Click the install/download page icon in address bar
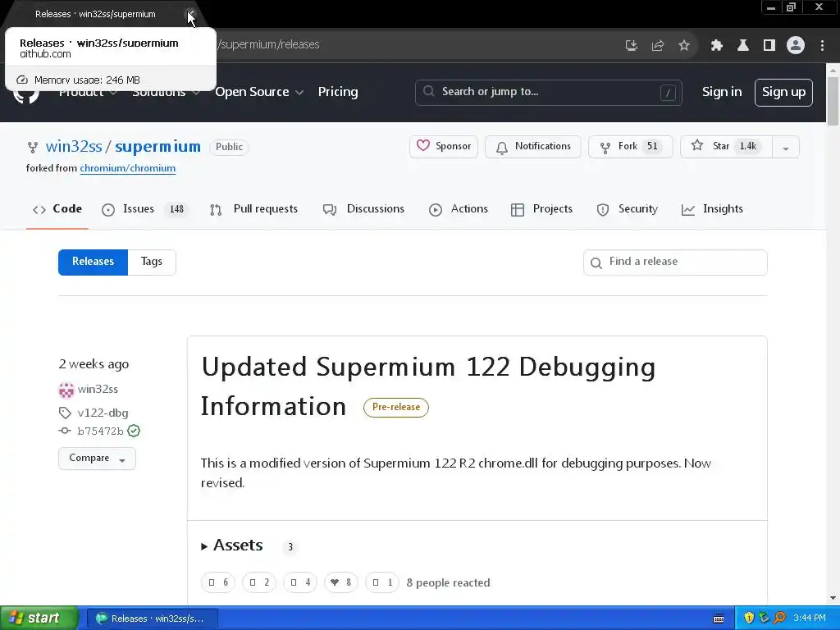Screen dimensions: 840x630 [x=632, y=46]
